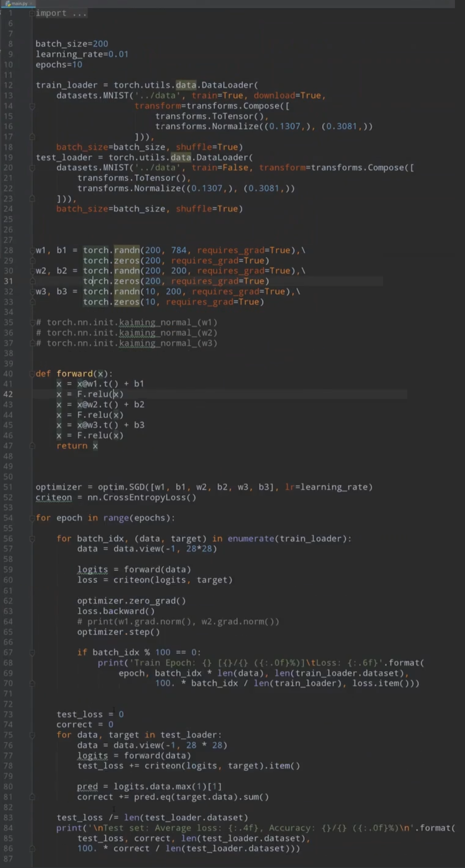
Task: Click 'test_loss /= len(test_loader.dataset)' line
Action: coord(152,818)
